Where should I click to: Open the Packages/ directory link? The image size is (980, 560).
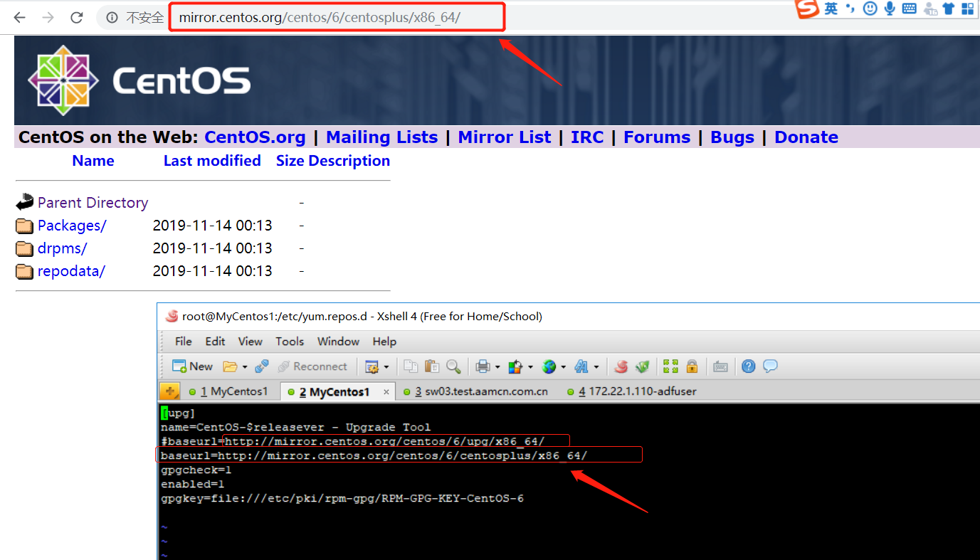(72, 226)
